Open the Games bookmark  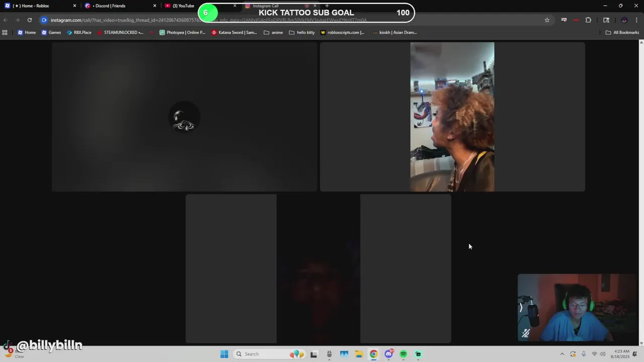51,33
